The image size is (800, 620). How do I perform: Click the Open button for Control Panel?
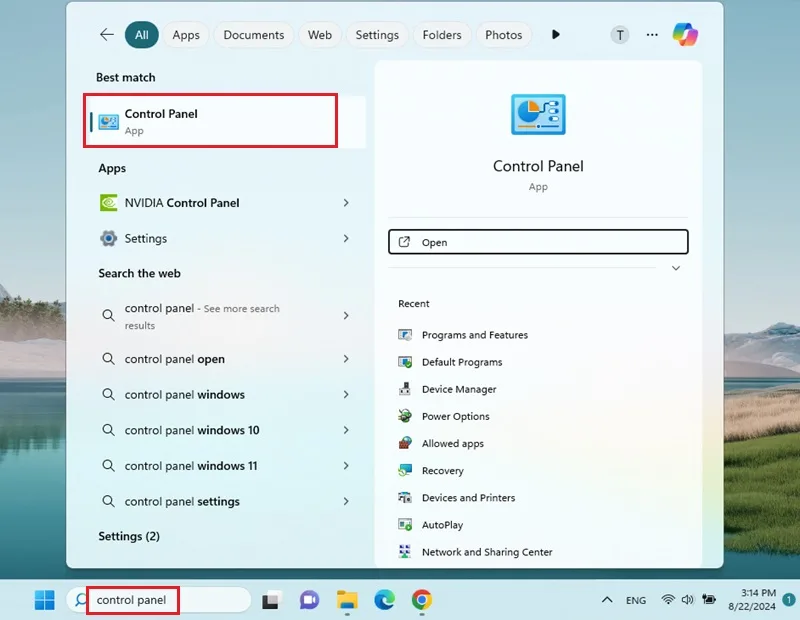click(x=538, y=242)
